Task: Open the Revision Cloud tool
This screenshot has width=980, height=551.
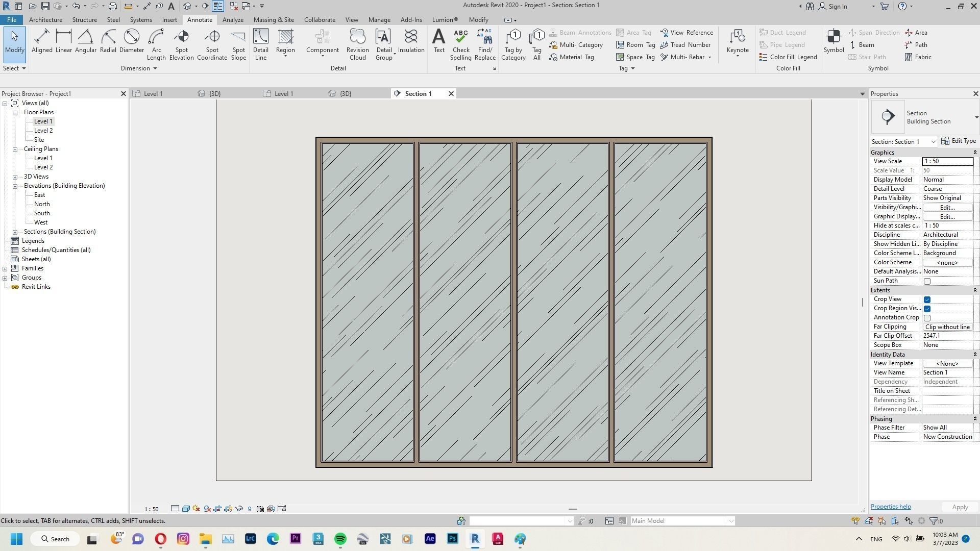Action: 357,43
